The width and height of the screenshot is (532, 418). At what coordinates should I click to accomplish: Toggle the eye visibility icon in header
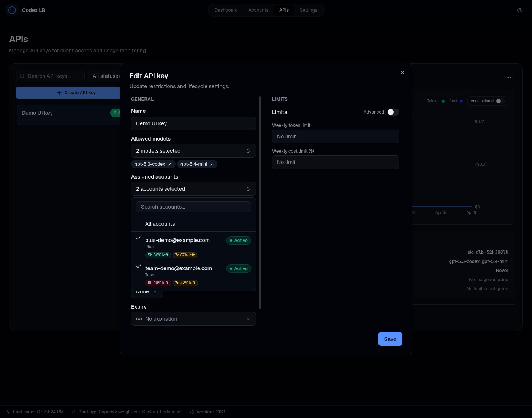[520, 10]
